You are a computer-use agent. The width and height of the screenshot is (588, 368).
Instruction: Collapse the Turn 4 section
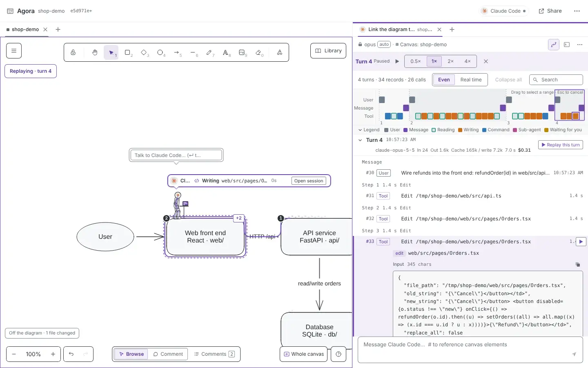click(x=360, y=140)
